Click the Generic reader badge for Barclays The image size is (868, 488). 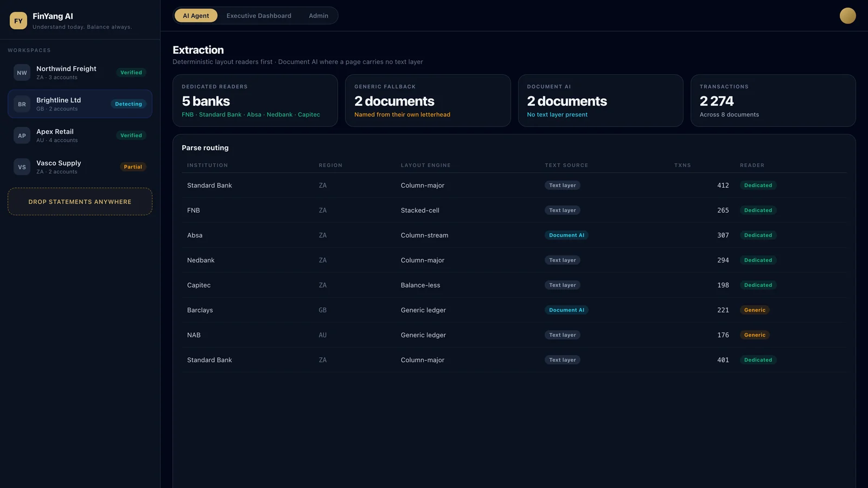755,310
